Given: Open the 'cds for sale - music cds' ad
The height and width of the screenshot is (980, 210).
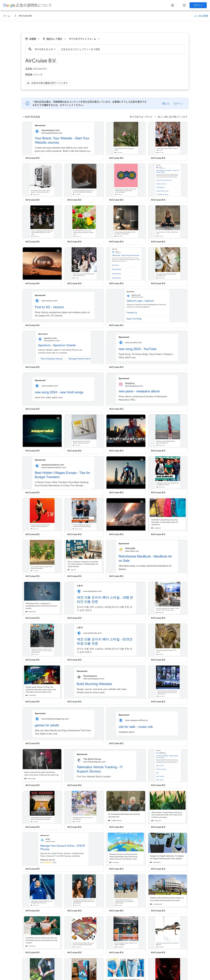Looking at the screenshot, I should point(147,727).
